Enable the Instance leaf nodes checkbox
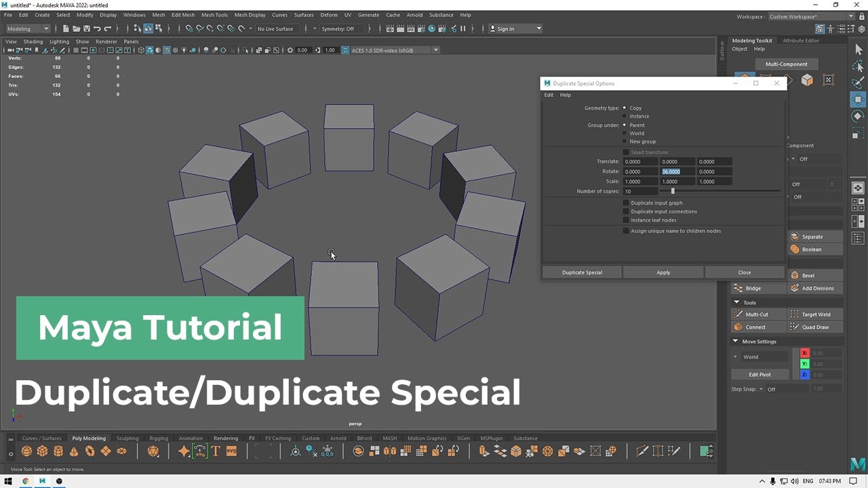 click(626, 220)
